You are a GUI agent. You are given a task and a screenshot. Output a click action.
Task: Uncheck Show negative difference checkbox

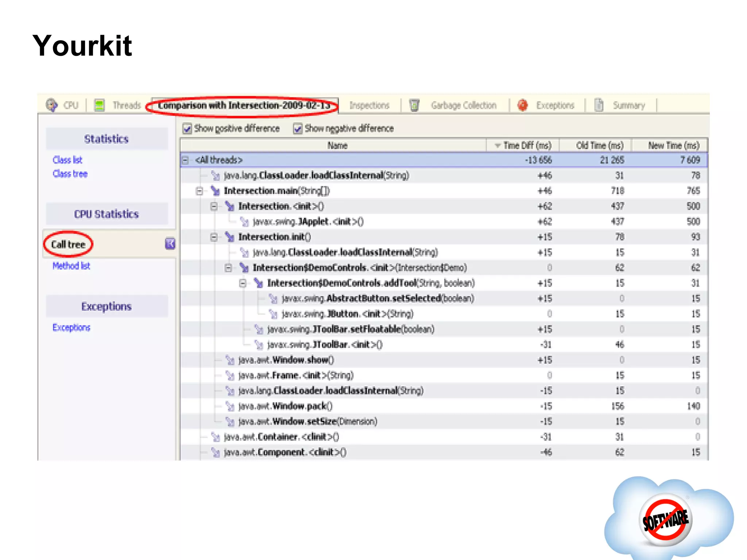coord(298,128)
